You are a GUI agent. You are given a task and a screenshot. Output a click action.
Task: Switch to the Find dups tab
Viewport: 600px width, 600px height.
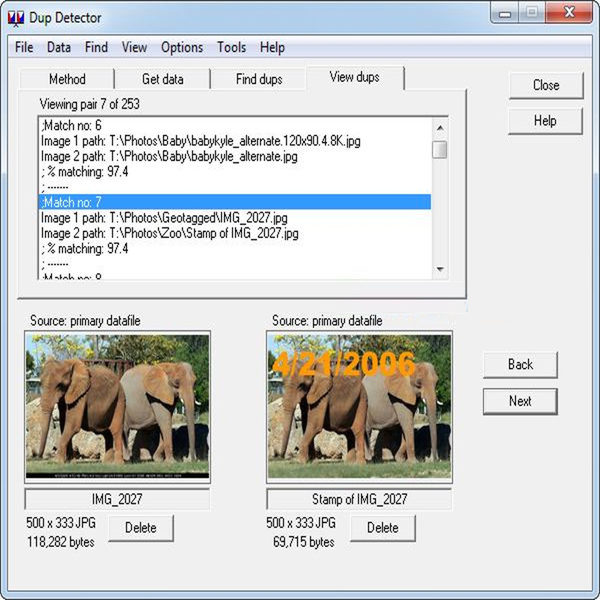(259, 79)
